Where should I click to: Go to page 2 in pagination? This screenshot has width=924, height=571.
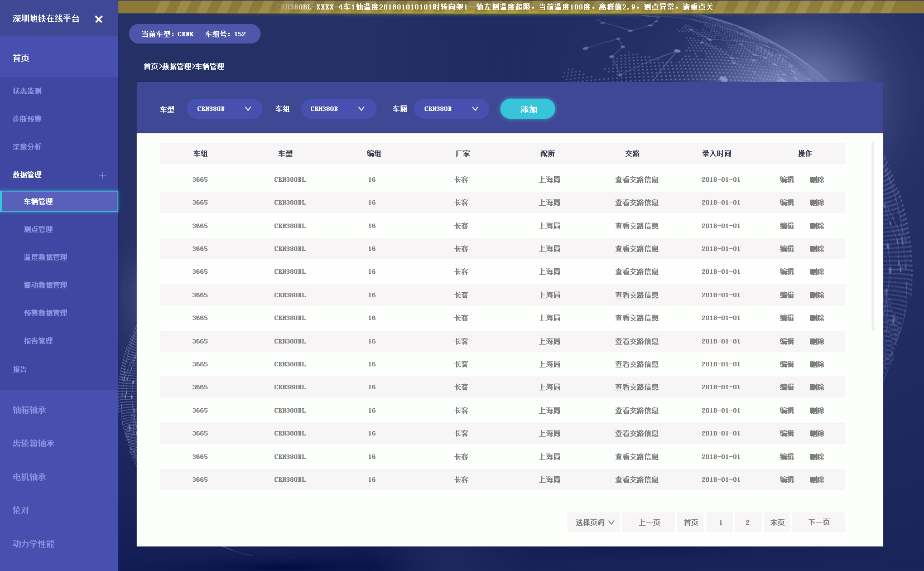pos(748,522)
